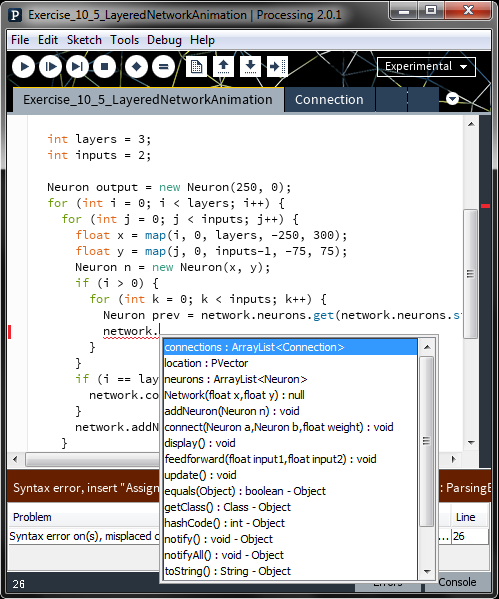Open the Tools menu
The width and height of the screenshot is (499, 599).
click(125, 40)
